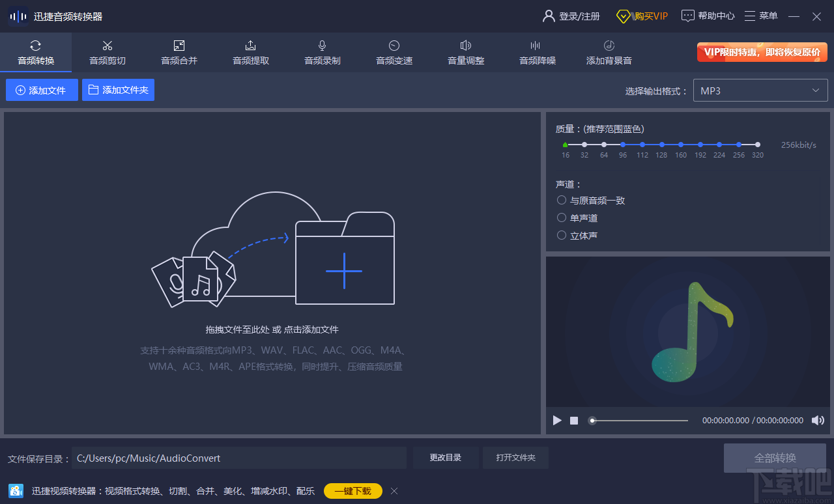Click 更改目录 to change output directory
The image size is (834, 504).
click(446, 458)
